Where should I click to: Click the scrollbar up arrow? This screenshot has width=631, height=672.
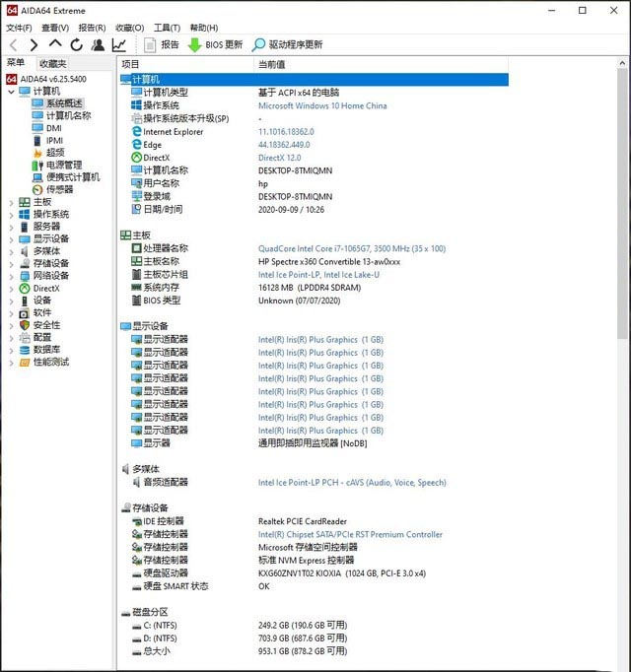(x=622, y=63)
